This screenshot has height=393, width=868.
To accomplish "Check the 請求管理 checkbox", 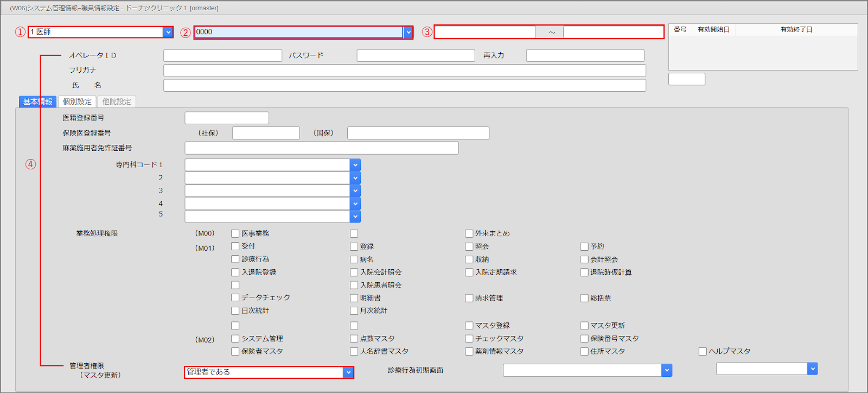I will tap(469, 298).
